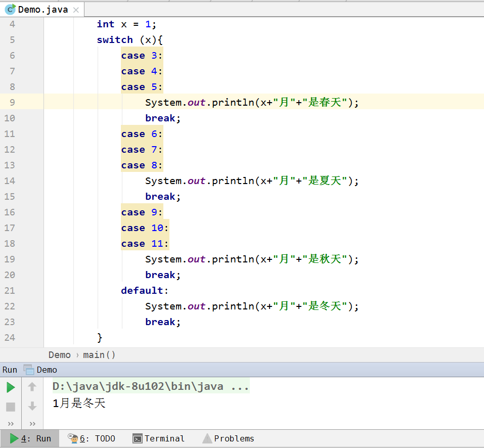Click the default: label on line 21
The image size is (484, 448).
coord(145,291)
